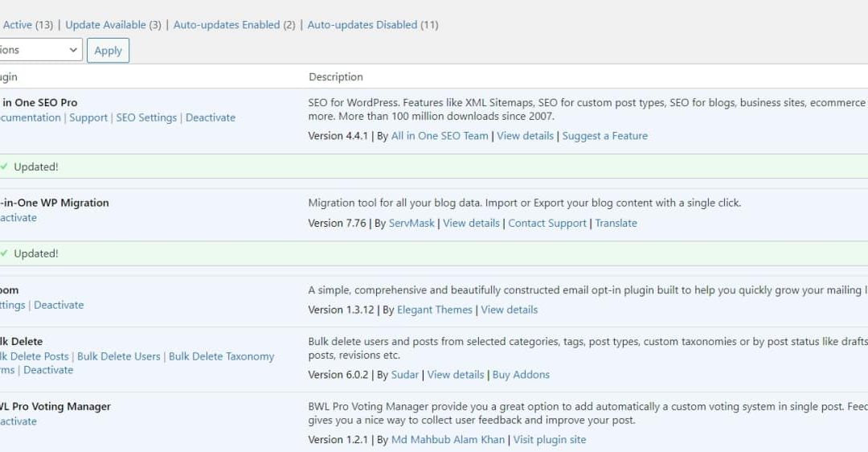Click Buy Addons link
The width and height of the screenshot is (868, 452).
coord(521,375)
